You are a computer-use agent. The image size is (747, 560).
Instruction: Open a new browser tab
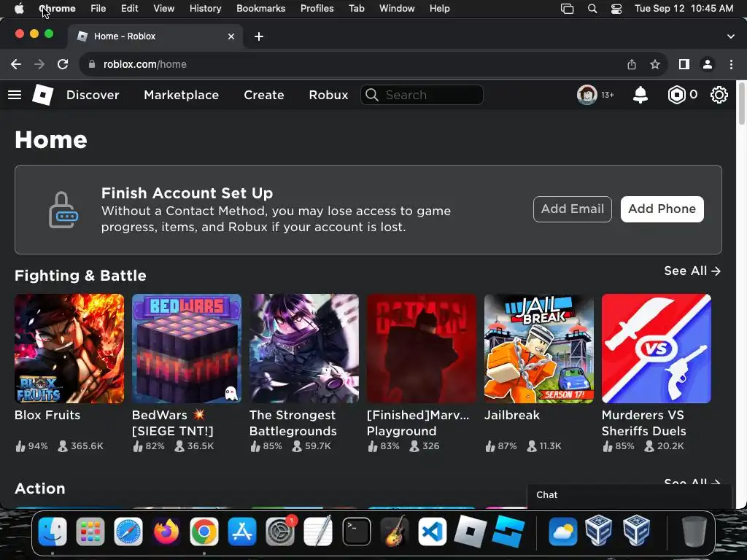259,36
